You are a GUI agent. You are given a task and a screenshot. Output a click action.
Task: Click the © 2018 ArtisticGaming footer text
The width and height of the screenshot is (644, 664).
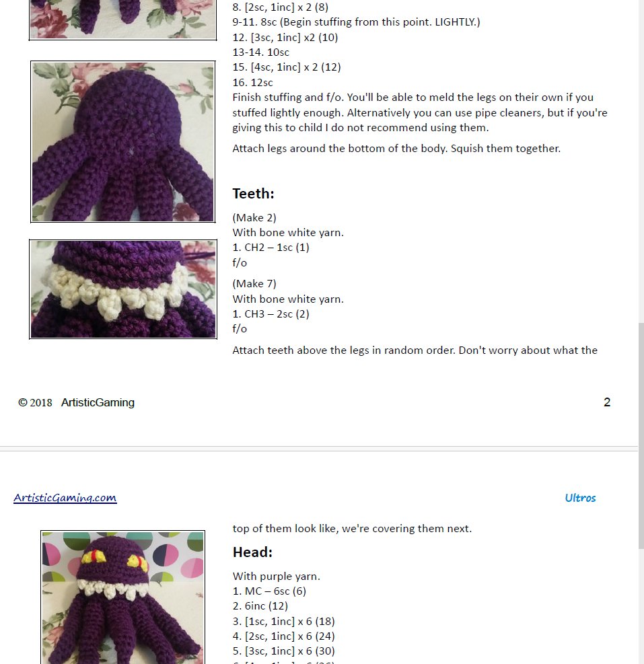[76, 402]
